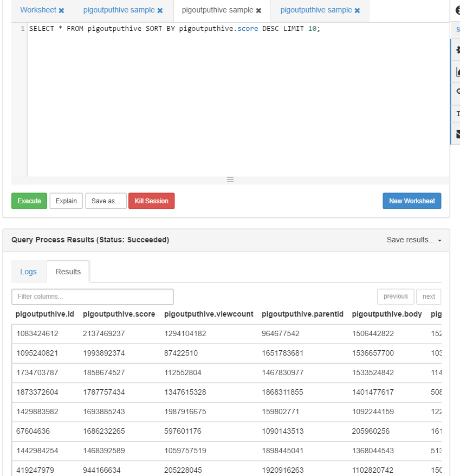Click the editor resize grip handle
This screenshot has width=460, height=476.
pyautogui.click(x=230, y=179)
